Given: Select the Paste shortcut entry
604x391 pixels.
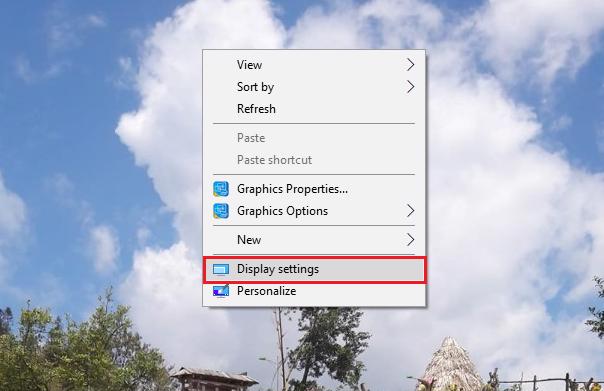Looking at the screenshot, I should point(314,160).
